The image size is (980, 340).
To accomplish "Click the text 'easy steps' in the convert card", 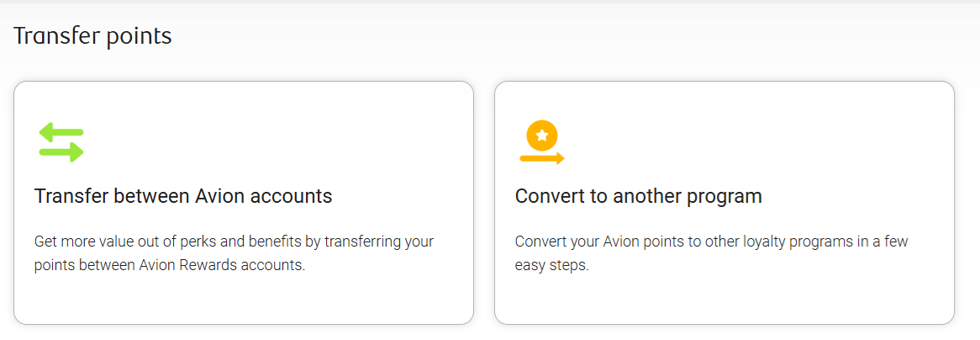I will (x=552, y=265).
